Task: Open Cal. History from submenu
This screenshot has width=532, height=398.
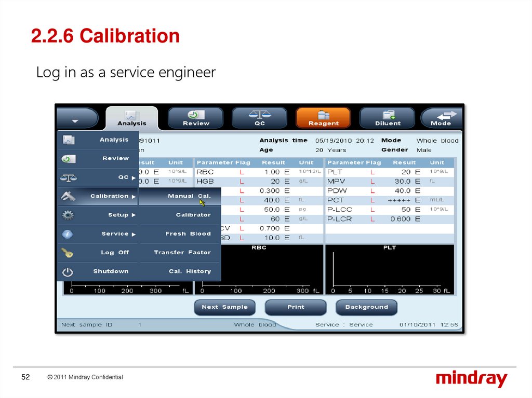Action: coord(180,271)
